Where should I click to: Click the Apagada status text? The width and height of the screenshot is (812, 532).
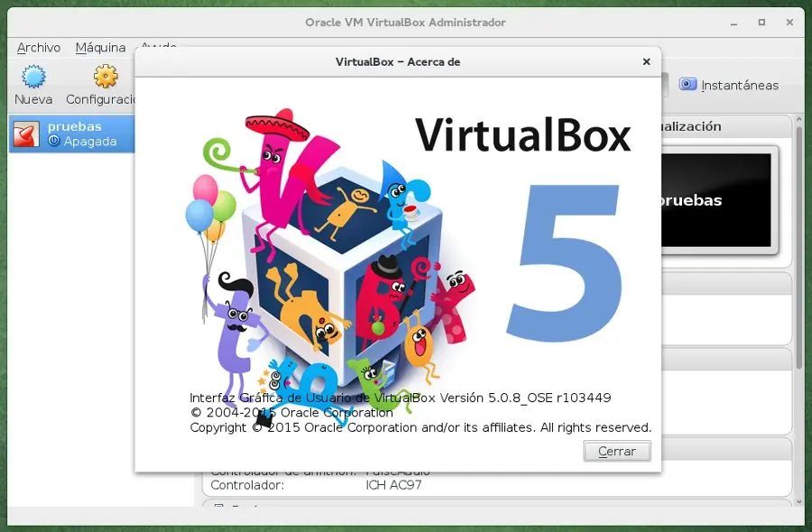point(90,142)
